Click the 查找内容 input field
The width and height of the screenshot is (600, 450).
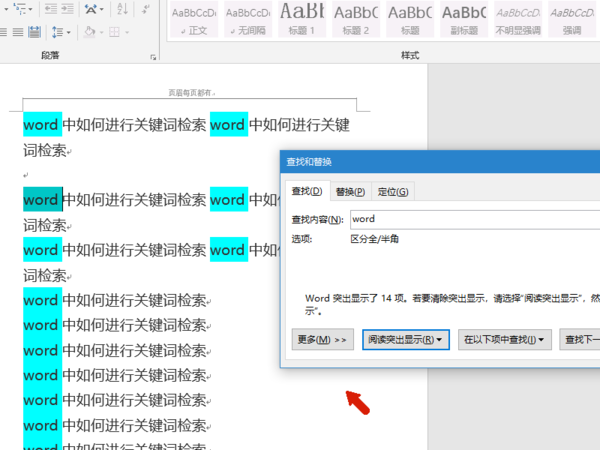pyautogui.click(x=475, y=219)
